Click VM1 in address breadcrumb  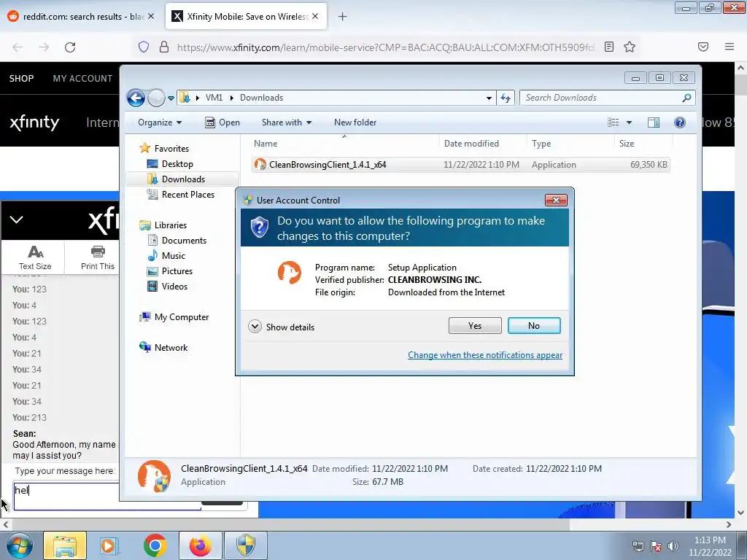pyautogui.click(x=214, y=98)
